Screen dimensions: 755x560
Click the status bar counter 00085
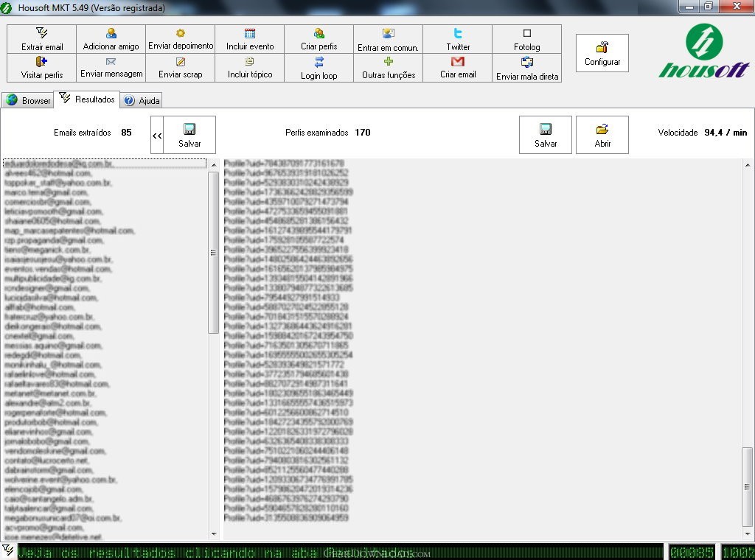(692, 553)
